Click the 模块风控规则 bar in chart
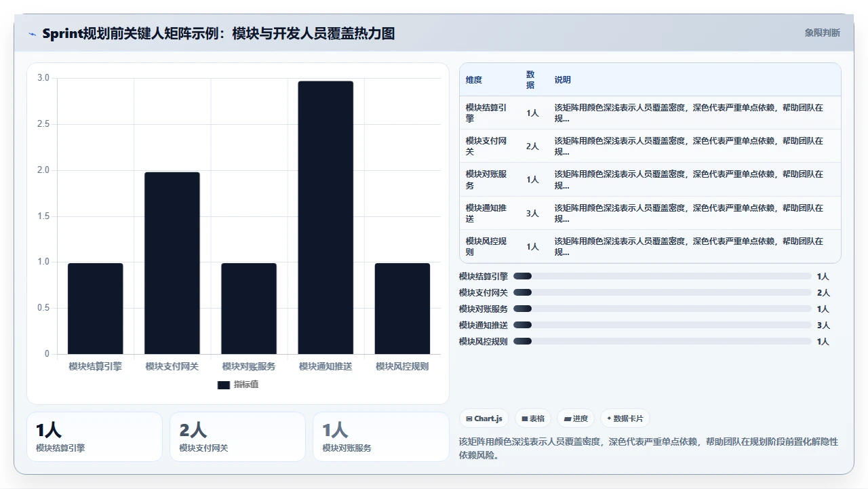 [x=402, y=309]
